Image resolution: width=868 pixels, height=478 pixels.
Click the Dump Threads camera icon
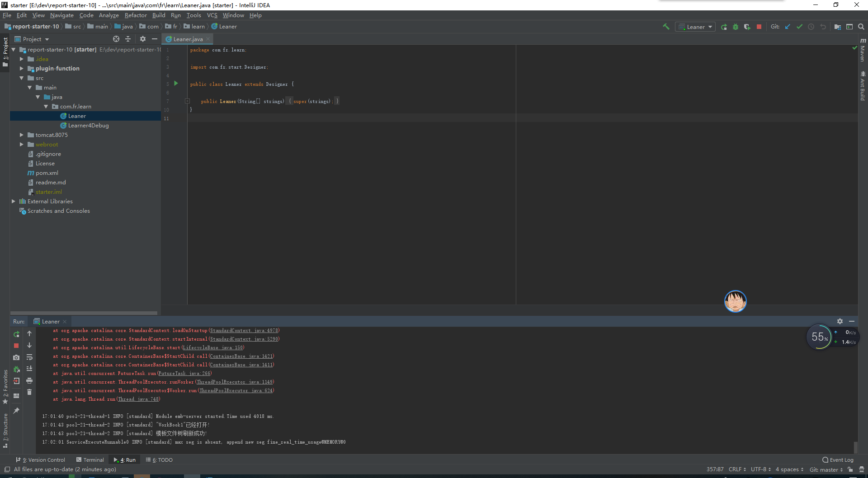(16, 357)
